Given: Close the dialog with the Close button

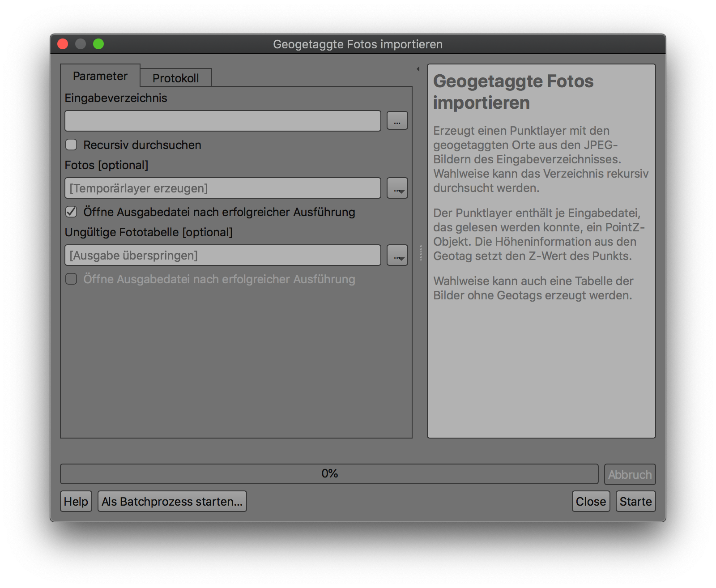Looking at the screenshot, I should [591, 501].
